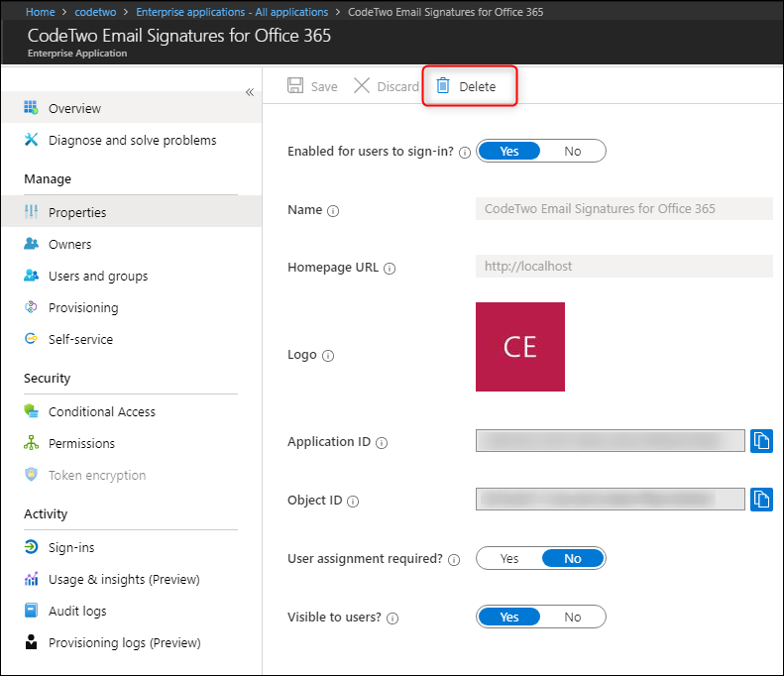Open the Sign-ins activity page
Screen dimensions: 784x676
(132, 547)
